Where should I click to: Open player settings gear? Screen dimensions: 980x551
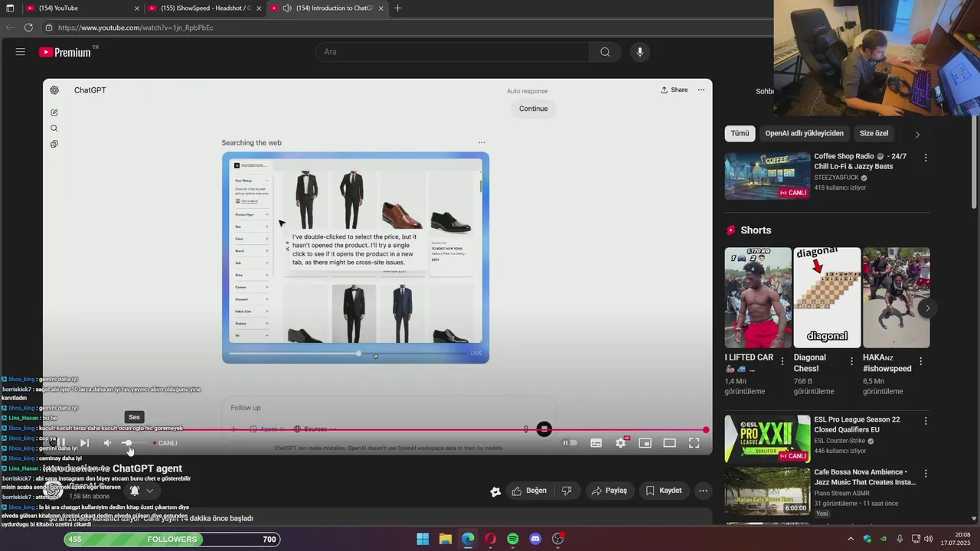[x=620, y=443]
